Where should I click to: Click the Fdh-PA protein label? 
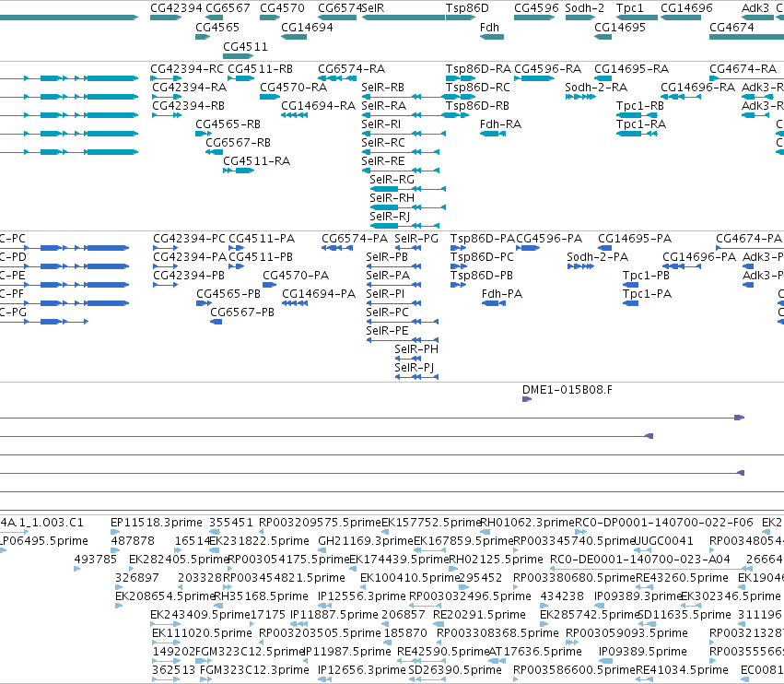(x=502, y=294)
